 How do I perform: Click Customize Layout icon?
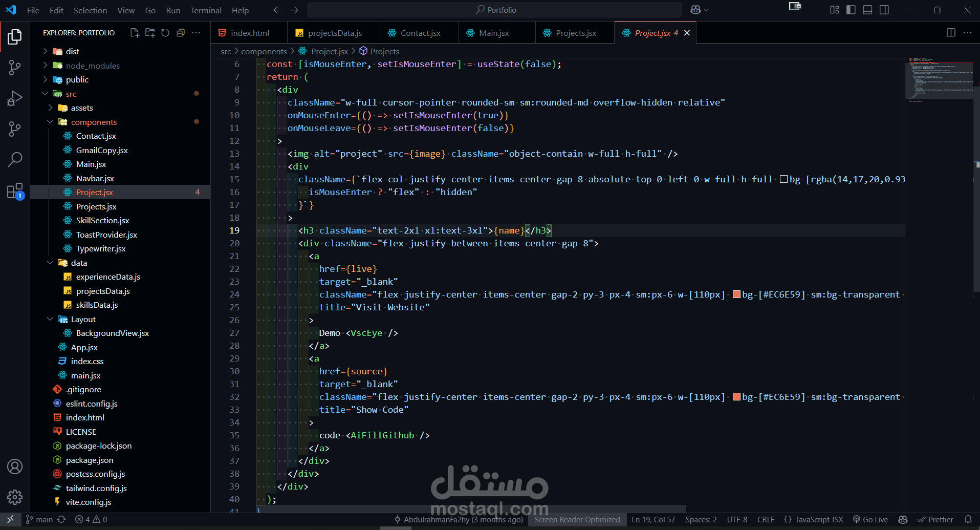(x=835, y=10)
